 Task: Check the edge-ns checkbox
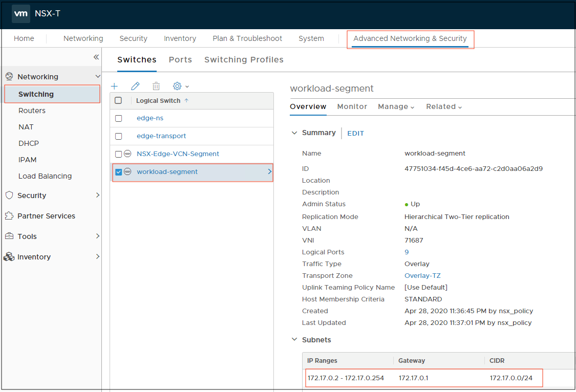pyautogui.click(x=119, y=118)
